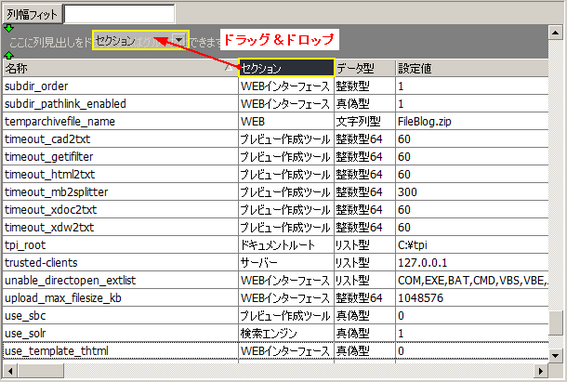This screenshot has height=382, width=567.
Task: Select the upload_max_filesize_kb name cell
Action: 120,298
